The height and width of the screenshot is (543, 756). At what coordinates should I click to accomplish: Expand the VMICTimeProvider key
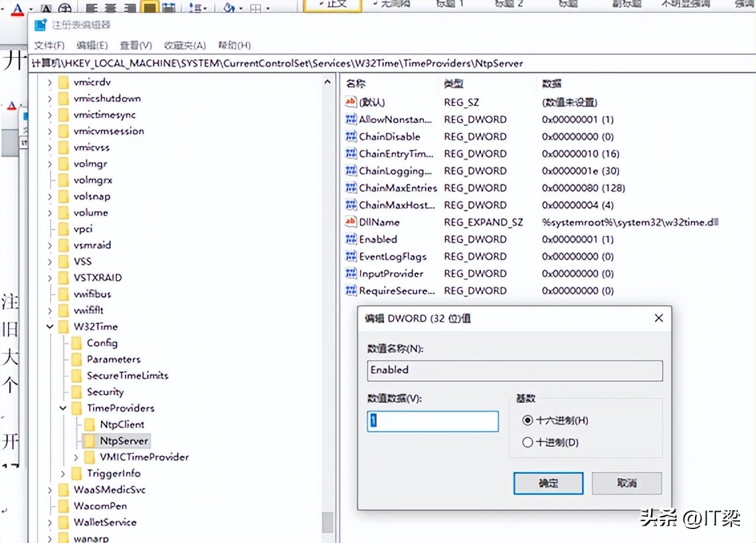(74, 457)
